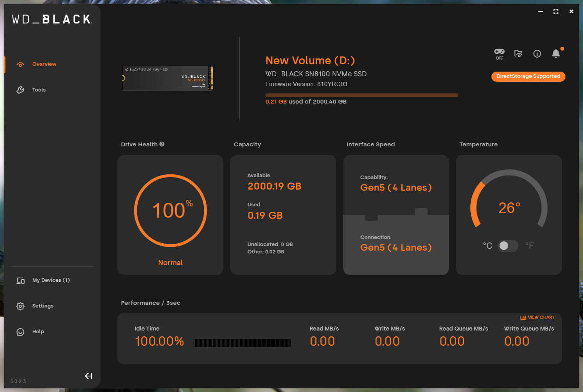Click the drive information icon
This screenshot has height=392, width=583.
coord(537,54)
